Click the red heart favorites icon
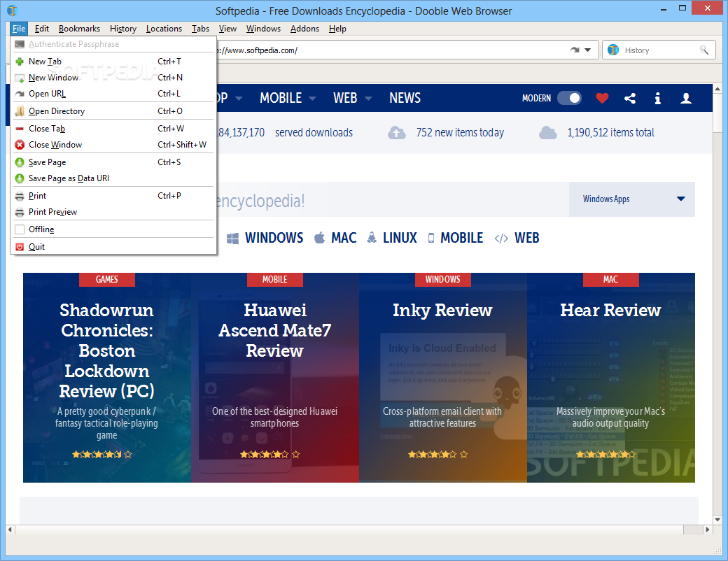This screenshot has height=561, width=728. coord(602,98)
